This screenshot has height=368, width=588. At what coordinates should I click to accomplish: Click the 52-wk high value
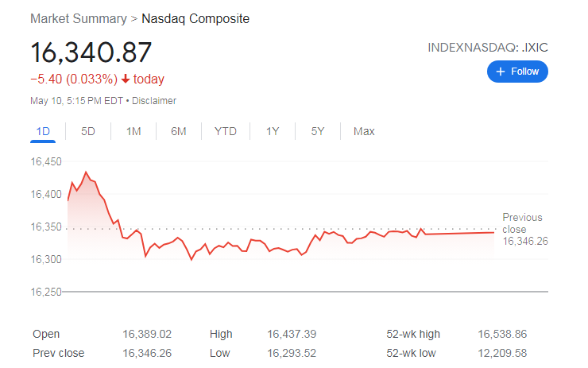pyautogui.click(x=504, y=334)
